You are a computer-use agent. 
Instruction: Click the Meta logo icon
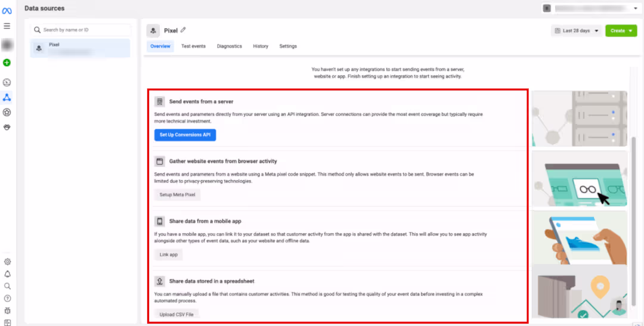pos(7,11)
